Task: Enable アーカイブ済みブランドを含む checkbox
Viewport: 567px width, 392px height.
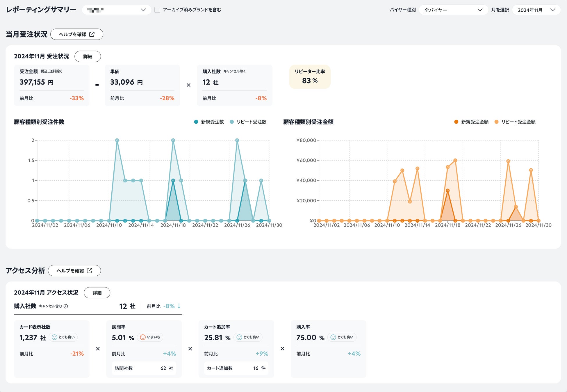Action: [157, 10]
